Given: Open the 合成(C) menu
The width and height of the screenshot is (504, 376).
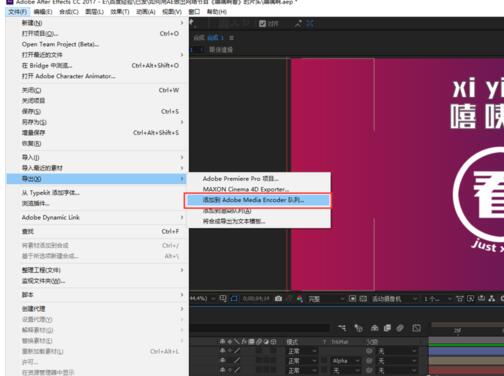Looking at the screenshot, I should (x=69, y=12).
